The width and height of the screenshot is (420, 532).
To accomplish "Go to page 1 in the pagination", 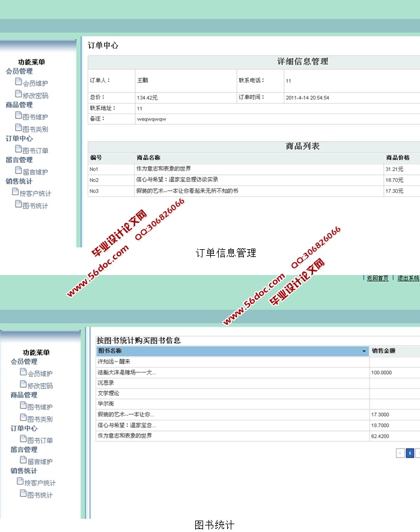I will (x=410, y=453).
